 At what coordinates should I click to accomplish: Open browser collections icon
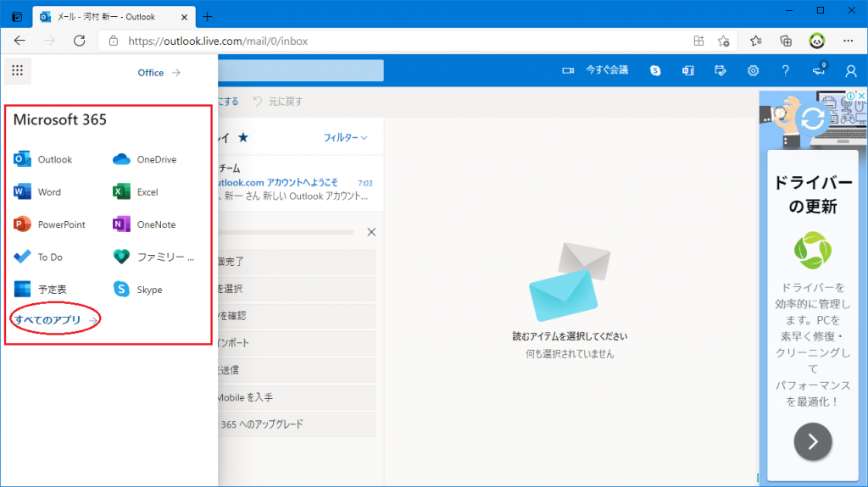tap(786, 41)
